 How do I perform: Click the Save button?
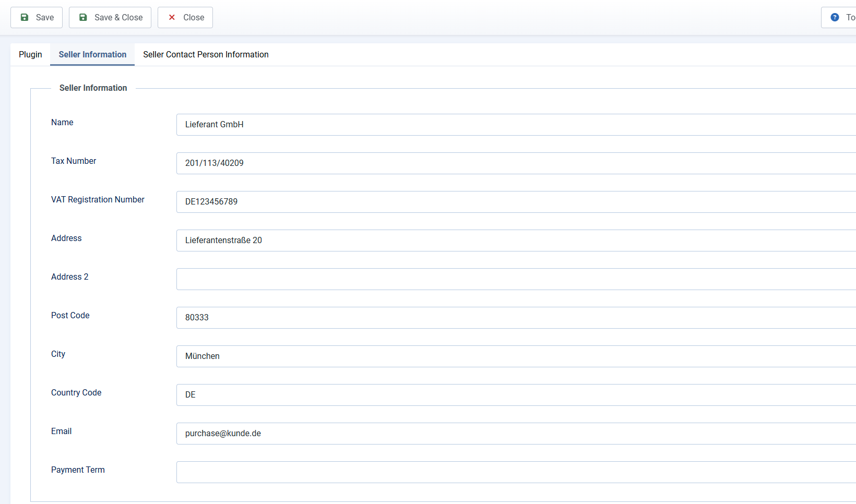click(37, 17)
